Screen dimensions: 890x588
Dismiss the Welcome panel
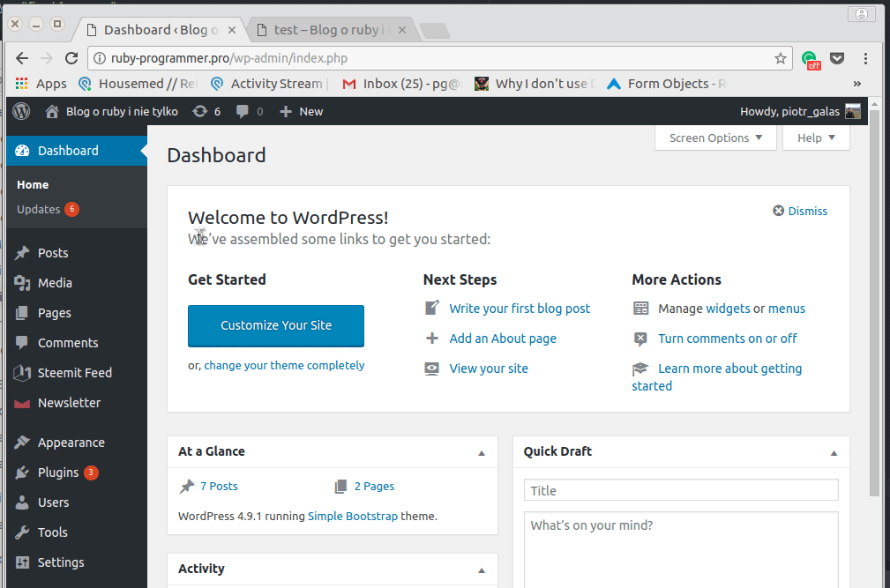click(800, 211)
